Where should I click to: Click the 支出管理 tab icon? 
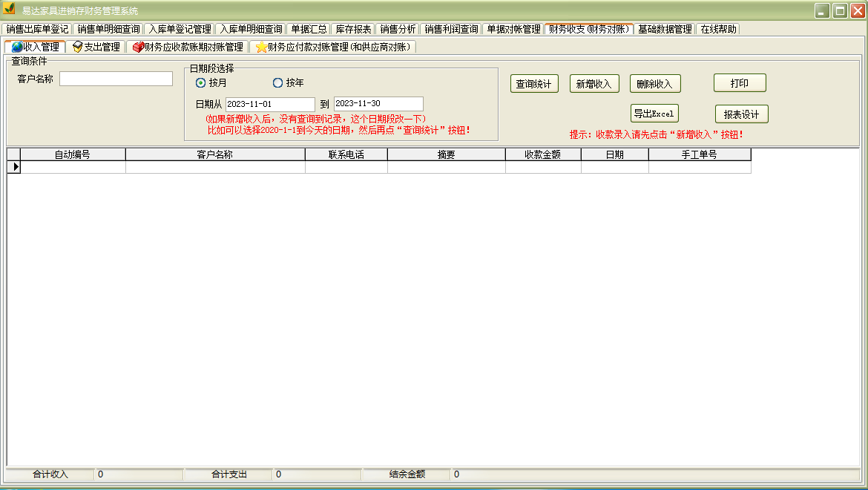77,47
